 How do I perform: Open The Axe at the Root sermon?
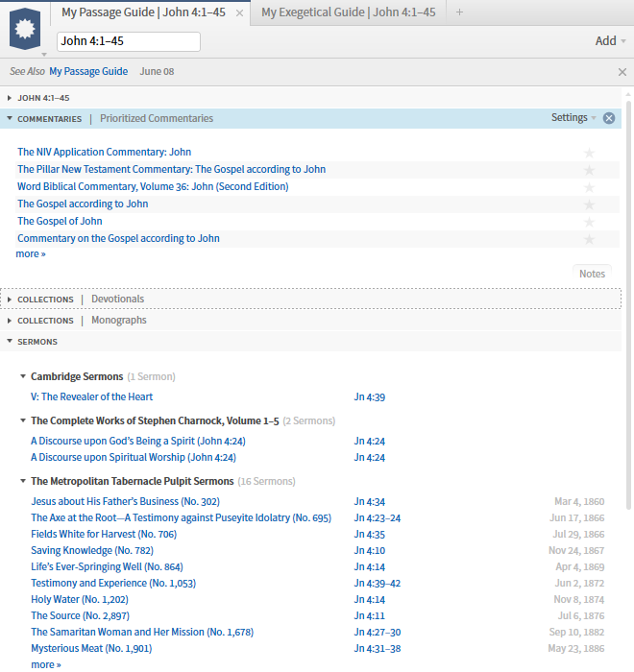[181, 517]
